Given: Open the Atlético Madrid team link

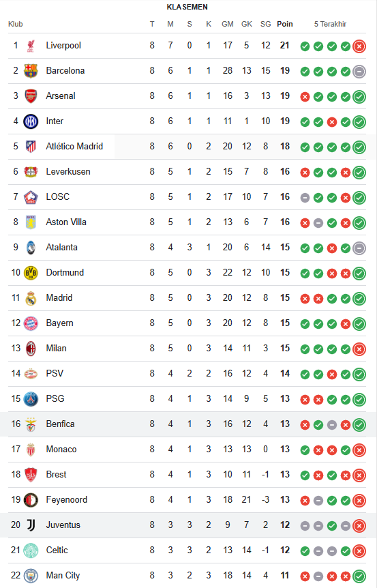Looking at the screenshot, I should [74, 146].
